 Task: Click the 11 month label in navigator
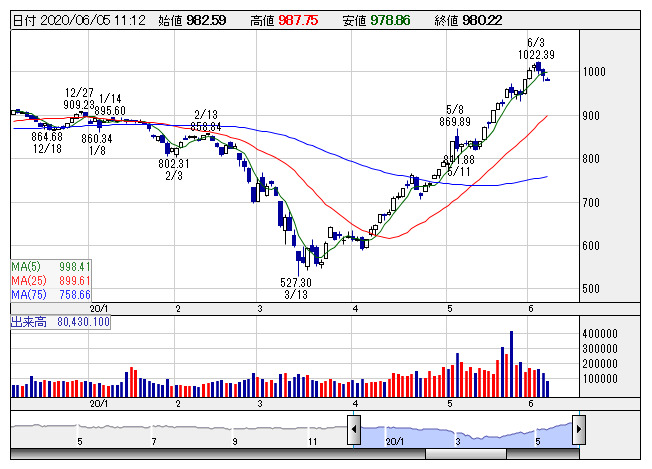[x=313, y=442]
